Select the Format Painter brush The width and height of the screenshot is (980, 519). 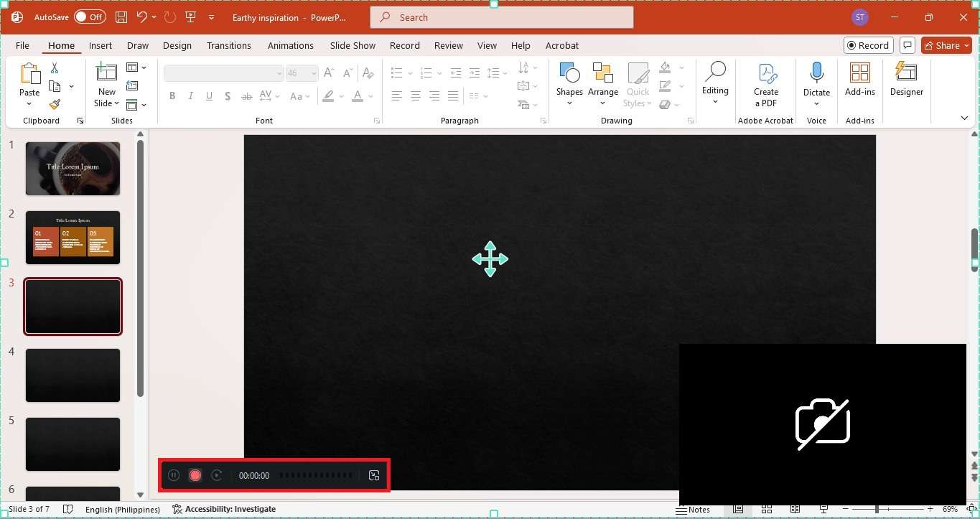55,104
